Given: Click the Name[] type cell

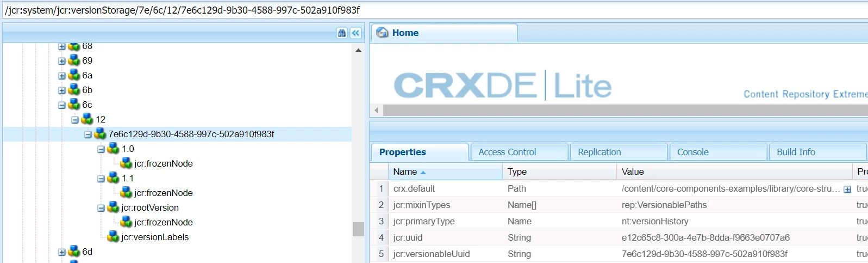Looking at the screenshot, I should (559, 205).
